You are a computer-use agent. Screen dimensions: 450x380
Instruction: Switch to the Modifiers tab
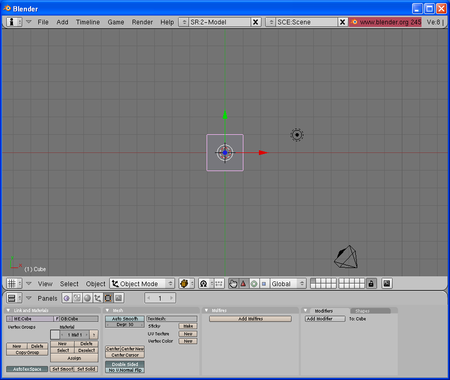(x=324, y=311)
